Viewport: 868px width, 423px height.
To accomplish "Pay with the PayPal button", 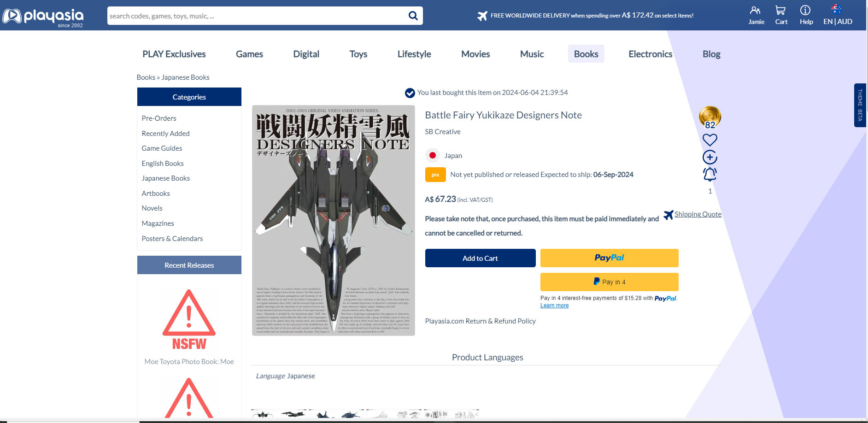I will 609,258.
